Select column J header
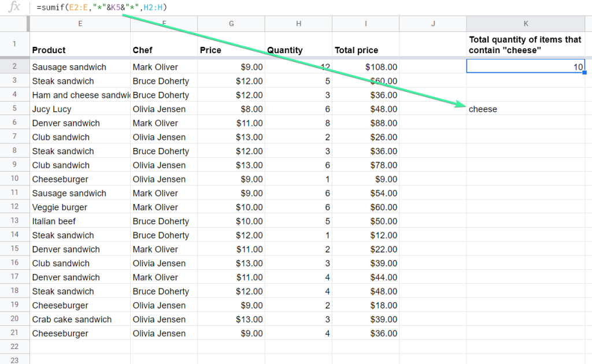Screen dimensions: 592x364 (432, 24)
